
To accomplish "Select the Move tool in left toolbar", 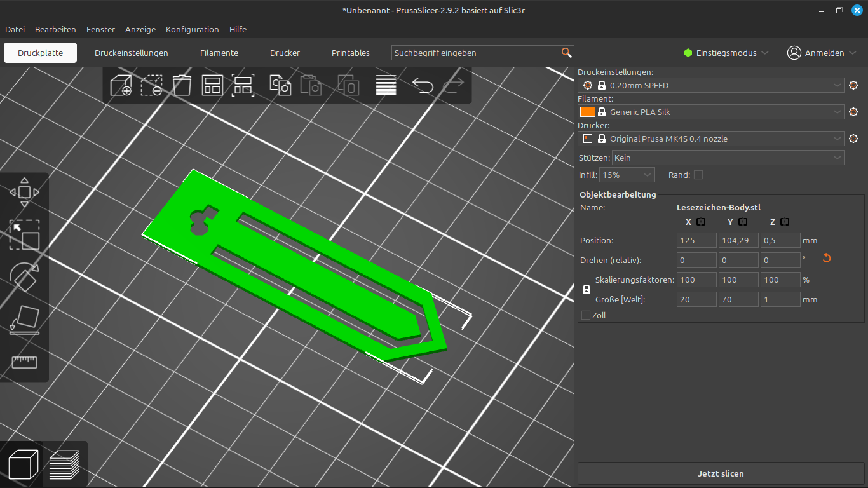I will (x=24, y=192).
